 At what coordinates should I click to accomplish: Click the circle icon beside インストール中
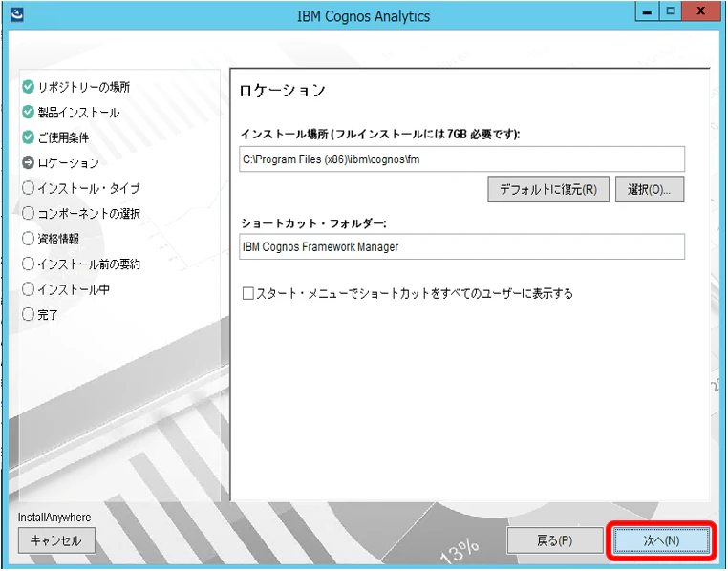29,289
